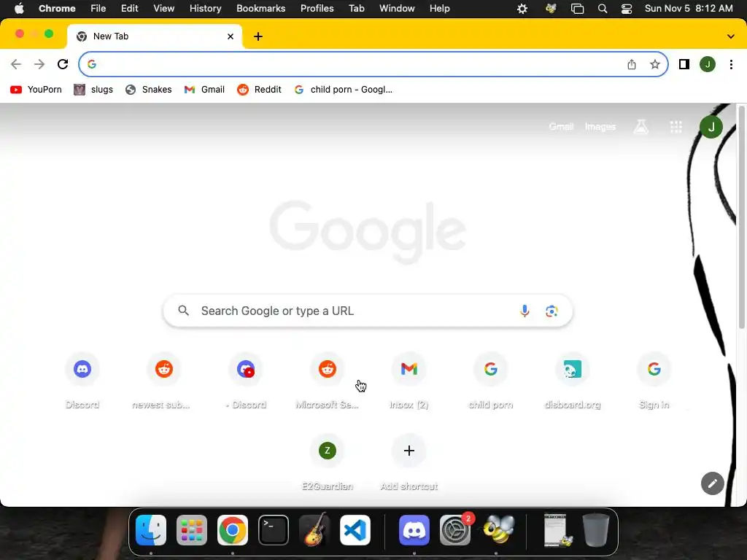This screenshot has width=747, height=560.
Task: Select the New Tab tab
Action: pos(155,36)
